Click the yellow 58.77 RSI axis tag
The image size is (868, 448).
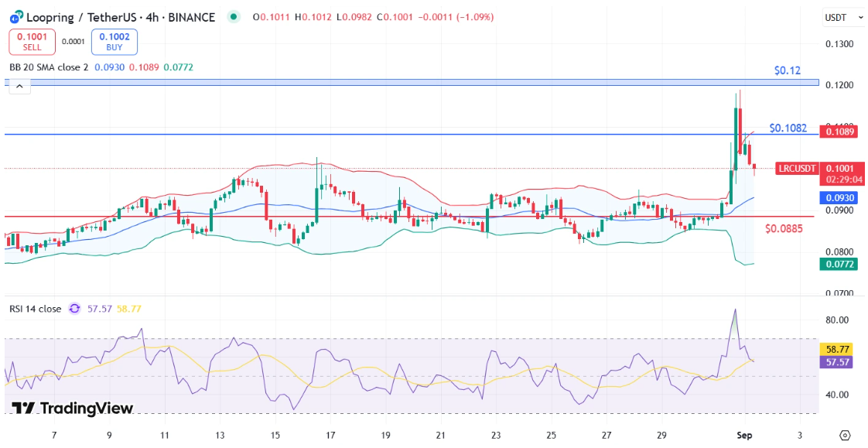click(x=836, y=350)
